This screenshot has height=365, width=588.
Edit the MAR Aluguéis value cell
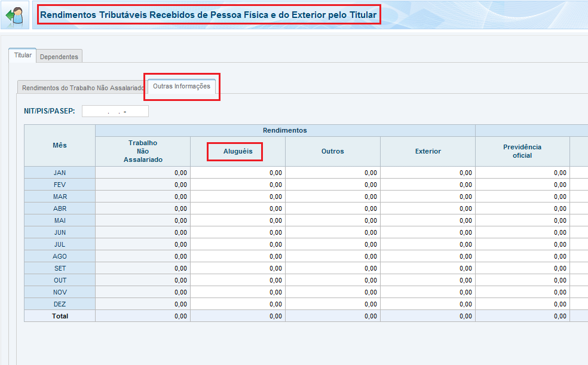[x=238, y=197]
